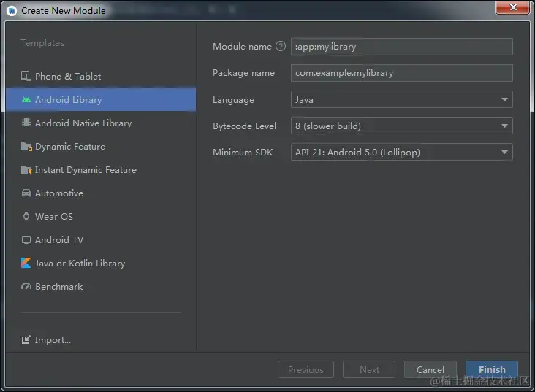Expand Minimum SDK dropdown arrow
The width and height of the screenshot is (535, 392).
[x=504, y=152]
